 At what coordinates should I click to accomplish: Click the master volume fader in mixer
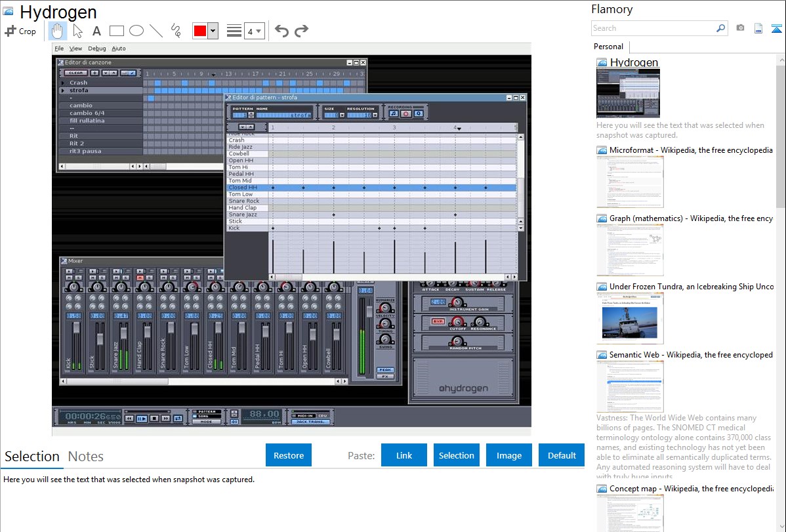369,311
